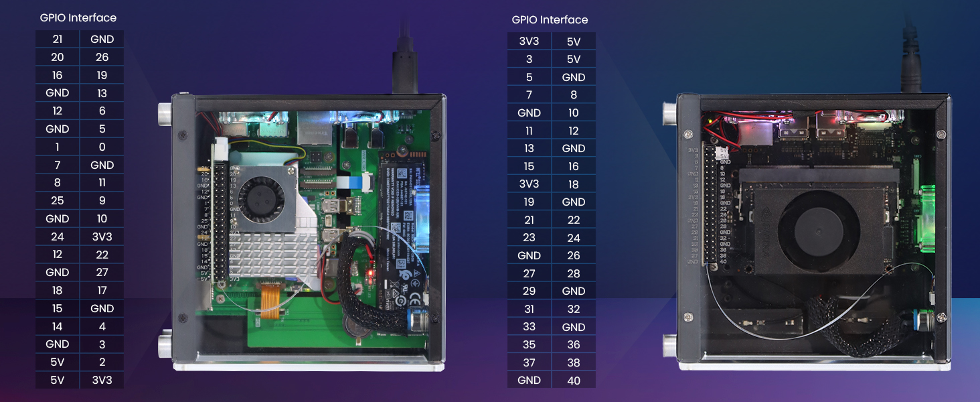980x402 pixels.
Task: Click the pin 32 cell
Action: click(x=574, y=309)
